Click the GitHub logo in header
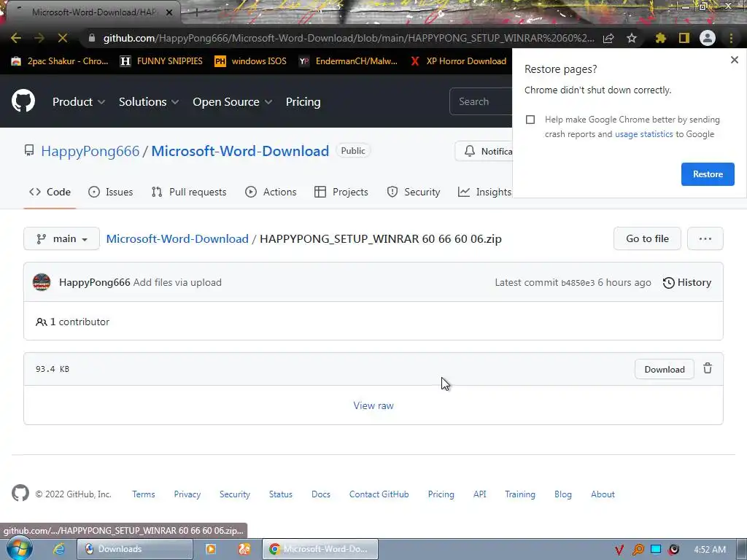The image size is (747, 560). [23, 101]
